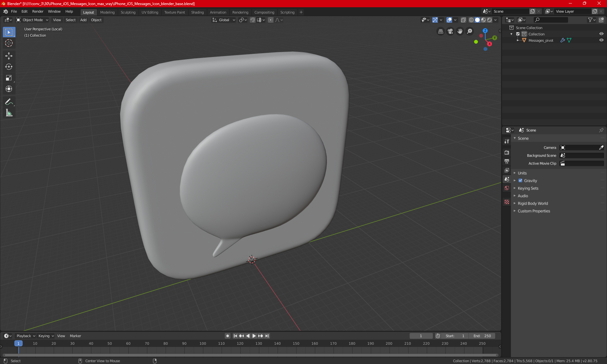The height and width of the screenshot is (364, 607).
Task: Open Output properties tab
Action: coord(507,161)
